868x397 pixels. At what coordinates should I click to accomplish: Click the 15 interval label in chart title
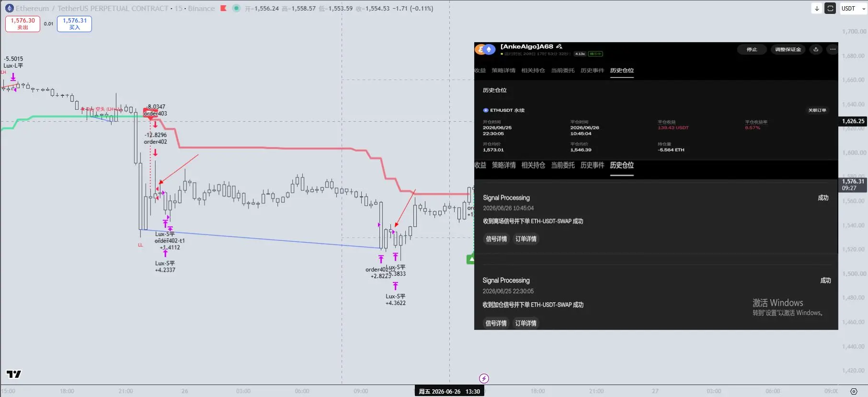178,8
